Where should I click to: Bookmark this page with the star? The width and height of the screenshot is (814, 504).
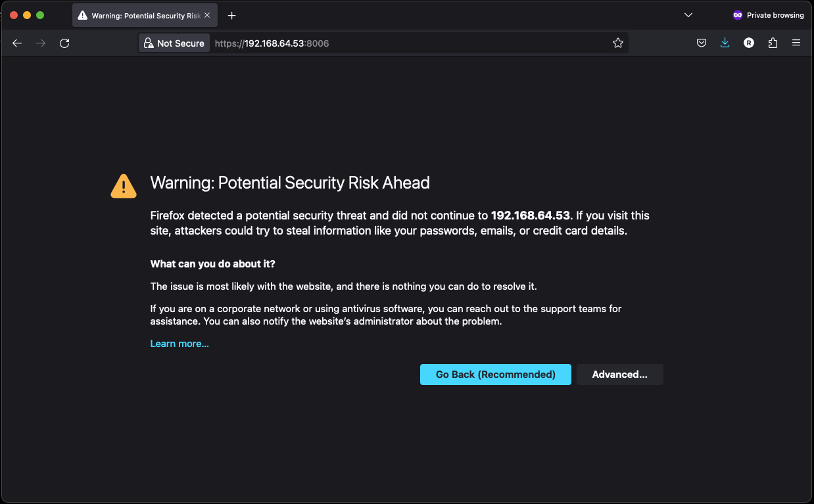coord(618,43)
